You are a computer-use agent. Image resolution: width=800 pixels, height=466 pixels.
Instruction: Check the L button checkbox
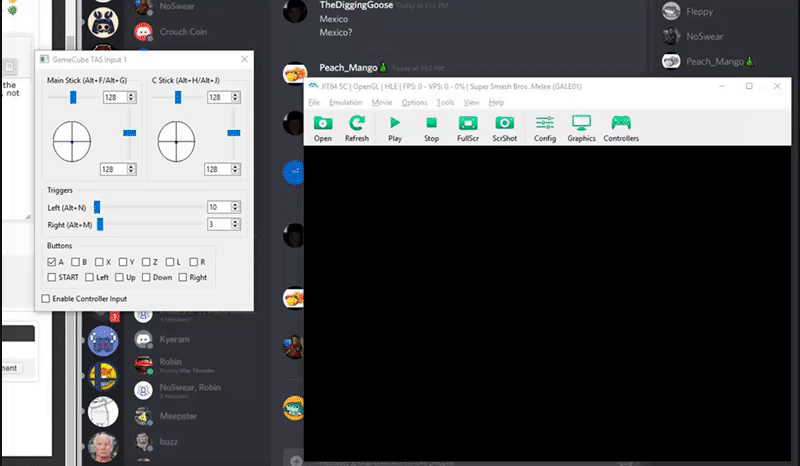[x=170, y=262]
